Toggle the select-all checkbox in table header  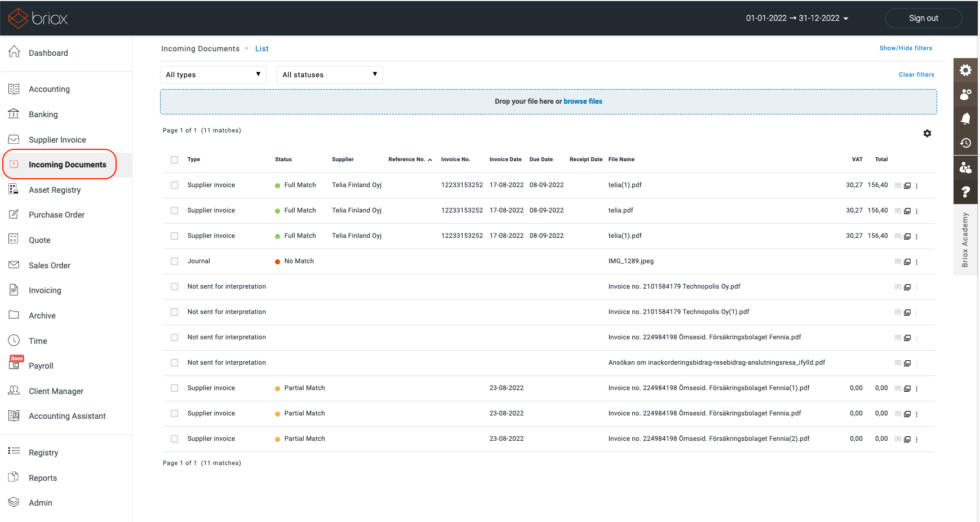pyautogui.click(x=175, y=160)
